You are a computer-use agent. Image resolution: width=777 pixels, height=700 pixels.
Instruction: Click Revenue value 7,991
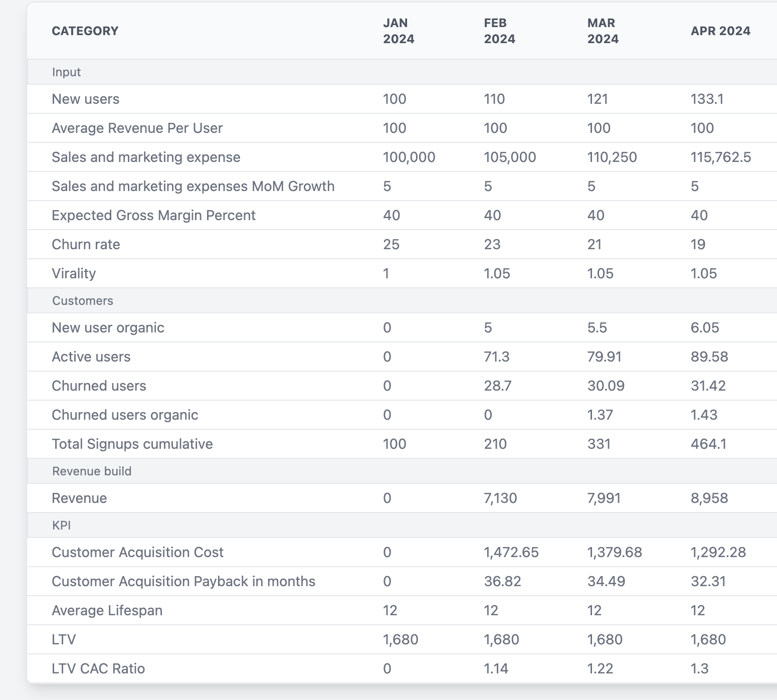[604, 498]
